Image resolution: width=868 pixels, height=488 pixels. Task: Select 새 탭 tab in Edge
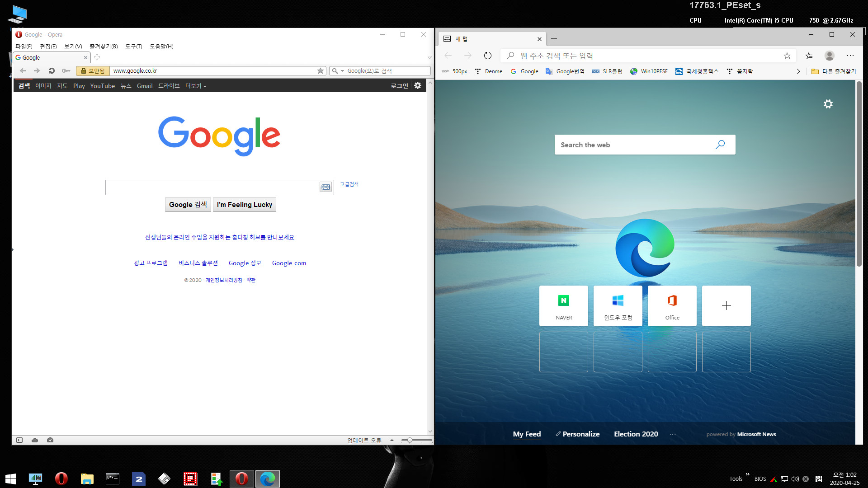pos(492,39)
